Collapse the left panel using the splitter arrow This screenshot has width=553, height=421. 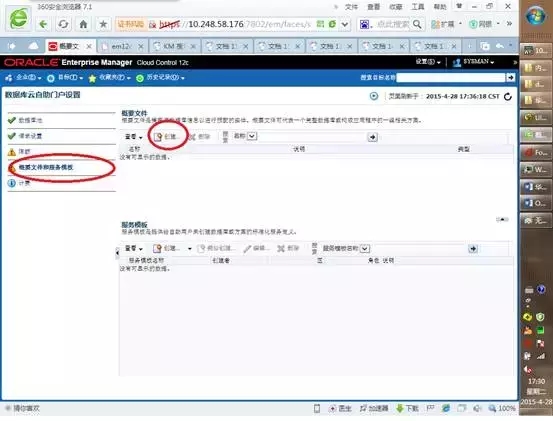click(x=117, y=252)
